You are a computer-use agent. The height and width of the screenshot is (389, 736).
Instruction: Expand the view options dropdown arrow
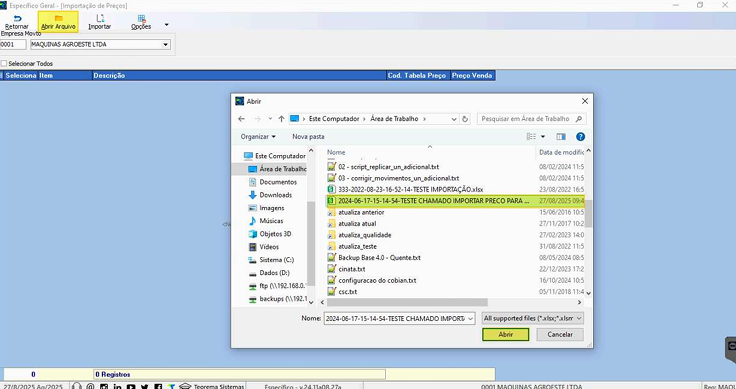(543, 137)
